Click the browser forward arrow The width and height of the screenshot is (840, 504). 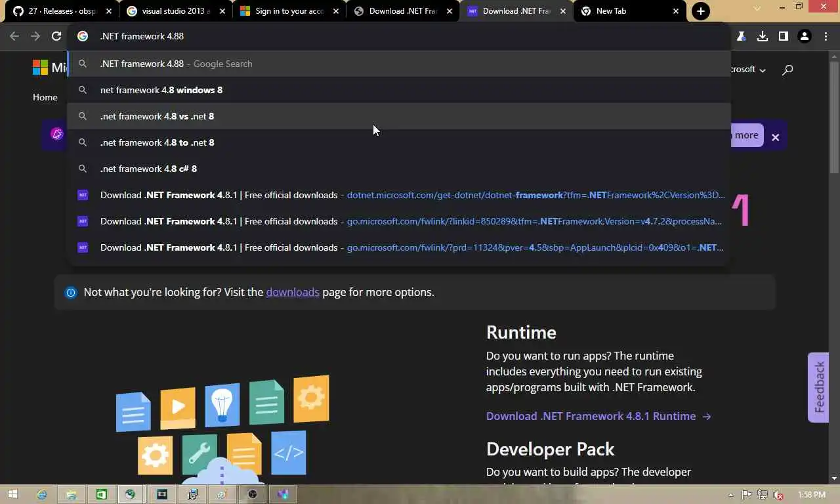click(35, 37)
